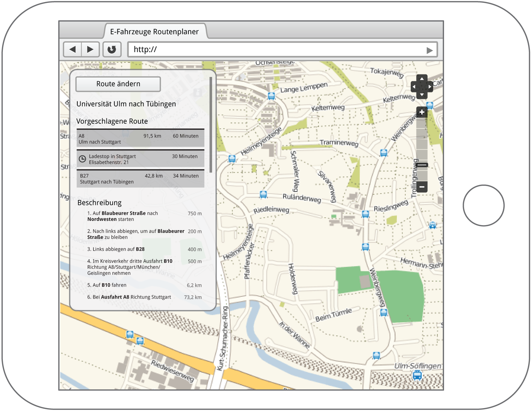Click the http:// address input field

point(277,50)
